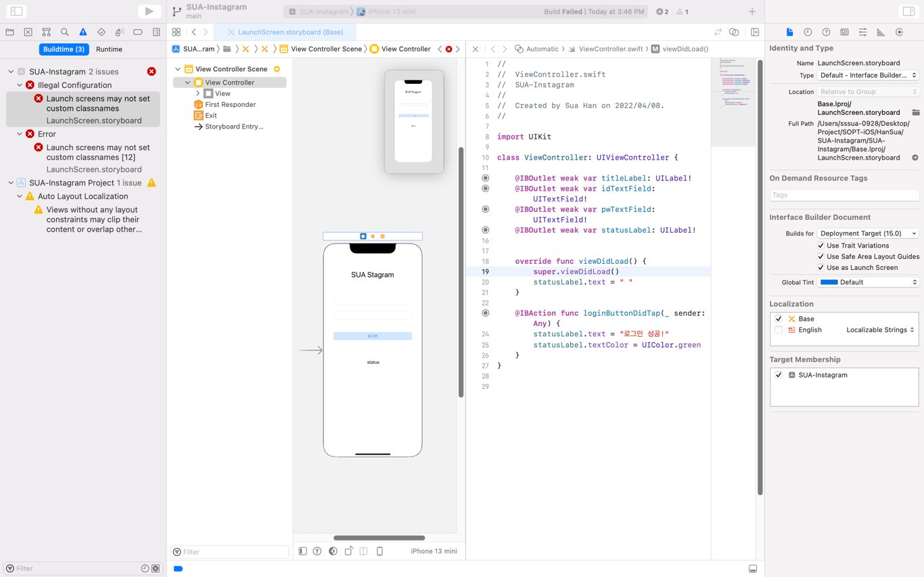Image resolution: width=924 pixels, height=577 pixels.
Task: Toggle the navigator sidebar in the toolbar
Action: coord(17,11)
